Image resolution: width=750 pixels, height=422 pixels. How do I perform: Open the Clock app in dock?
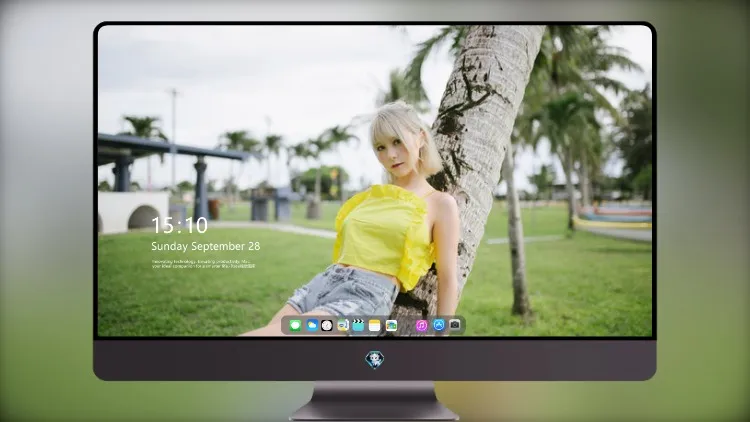(327, 325)
